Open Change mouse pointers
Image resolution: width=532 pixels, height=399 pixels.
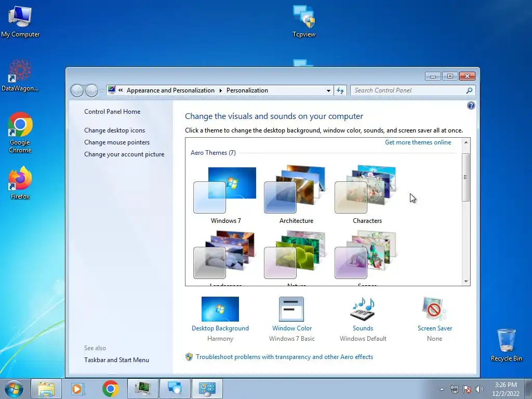click(x=117, y=142)
